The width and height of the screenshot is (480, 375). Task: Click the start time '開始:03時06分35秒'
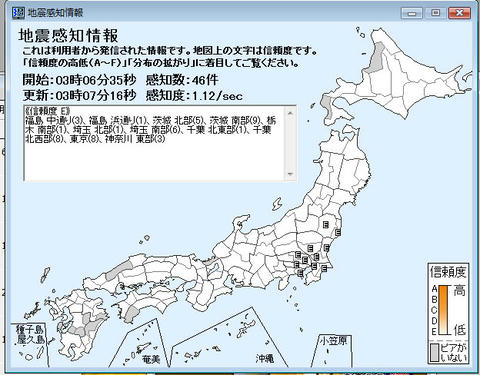tap(79, 80)
